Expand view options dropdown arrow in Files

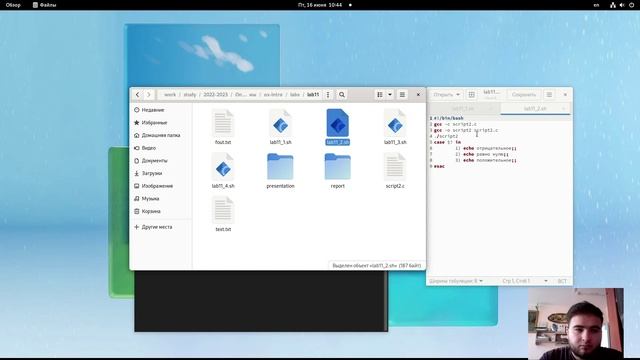pyautogui.click(x=390, y=95)
